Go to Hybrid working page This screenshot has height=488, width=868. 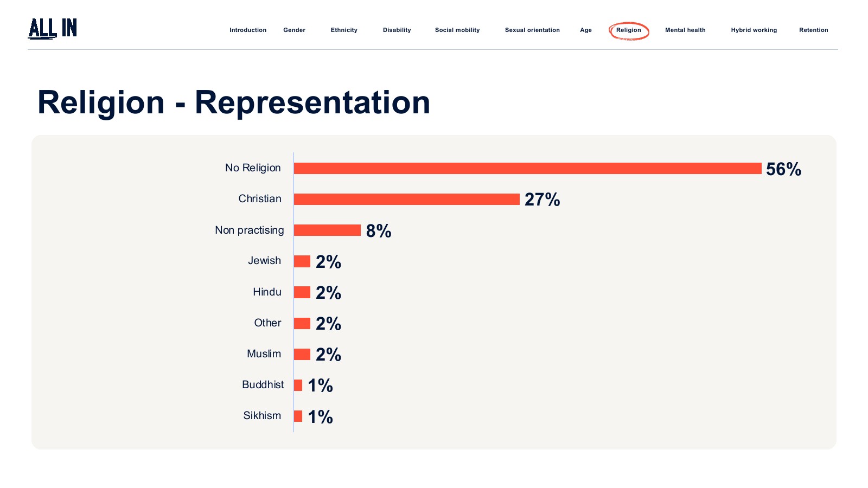[x=754, y=30]
